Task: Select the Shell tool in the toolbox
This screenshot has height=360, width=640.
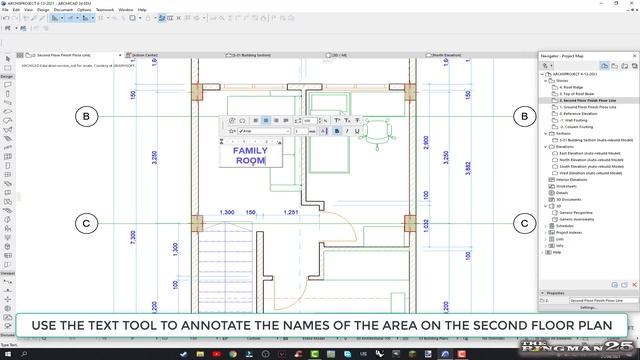Action: [x=7, y=130]
